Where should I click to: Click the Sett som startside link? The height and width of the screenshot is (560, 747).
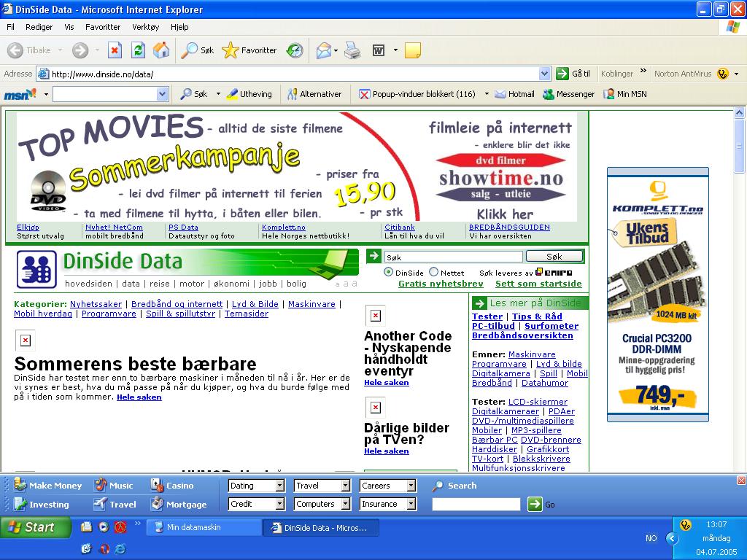click(538, 284)
